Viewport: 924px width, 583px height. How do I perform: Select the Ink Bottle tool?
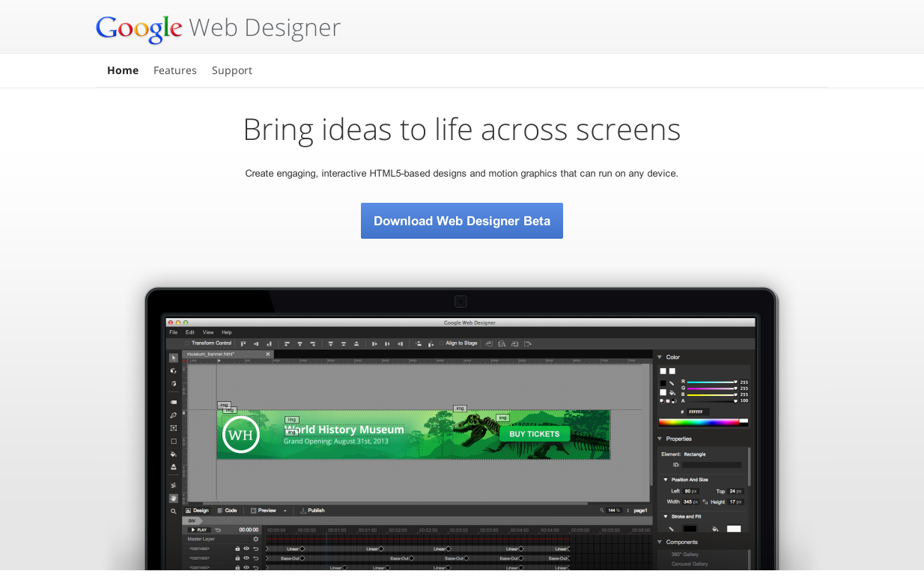coord(174,467)
